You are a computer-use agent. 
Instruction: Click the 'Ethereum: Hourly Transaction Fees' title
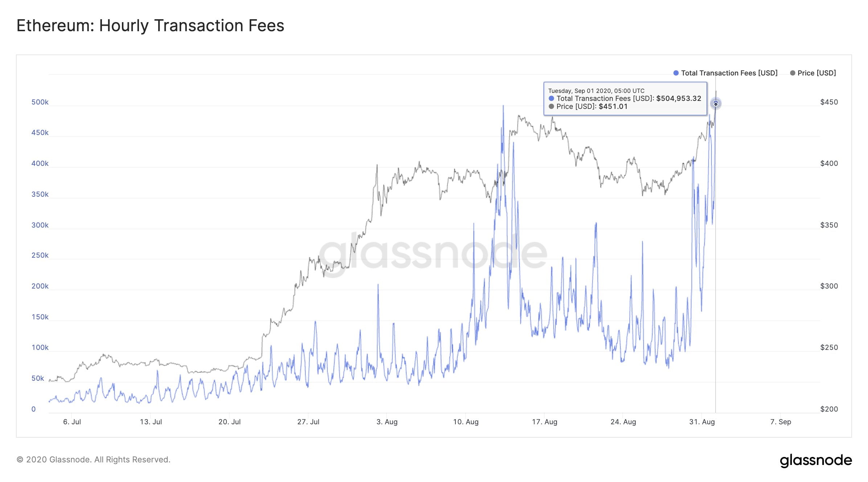point(150,26)
